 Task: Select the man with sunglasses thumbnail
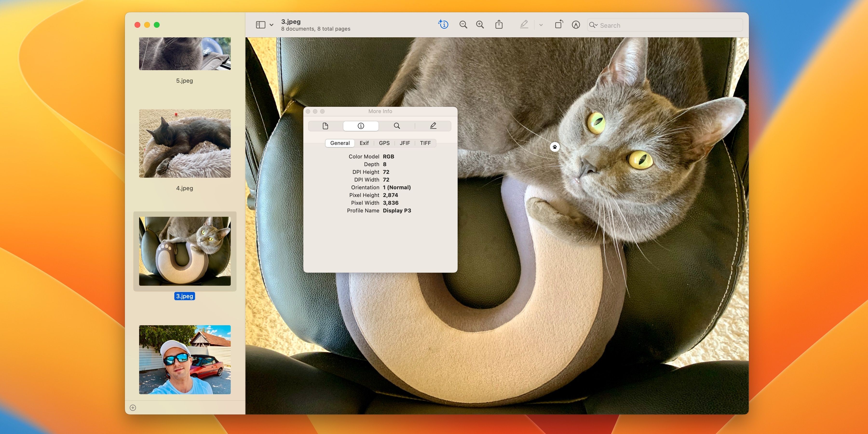coord(185,359)
